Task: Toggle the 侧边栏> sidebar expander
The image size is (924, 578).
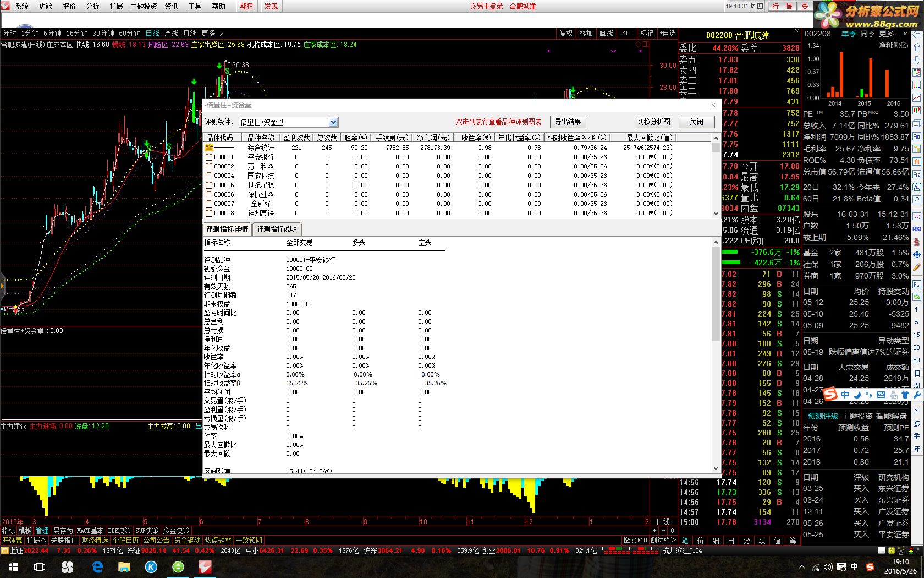Action: pos(663,541)
